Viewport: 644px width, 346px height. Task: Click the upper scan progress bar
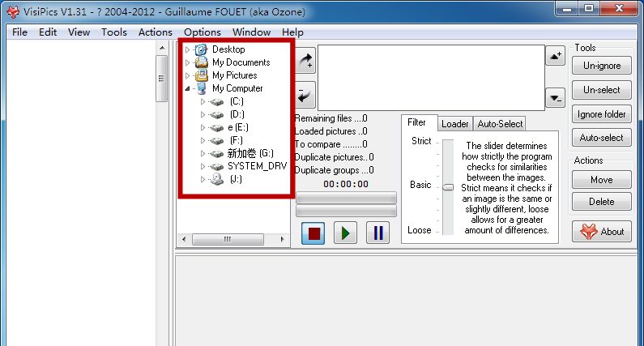point(346,198)
